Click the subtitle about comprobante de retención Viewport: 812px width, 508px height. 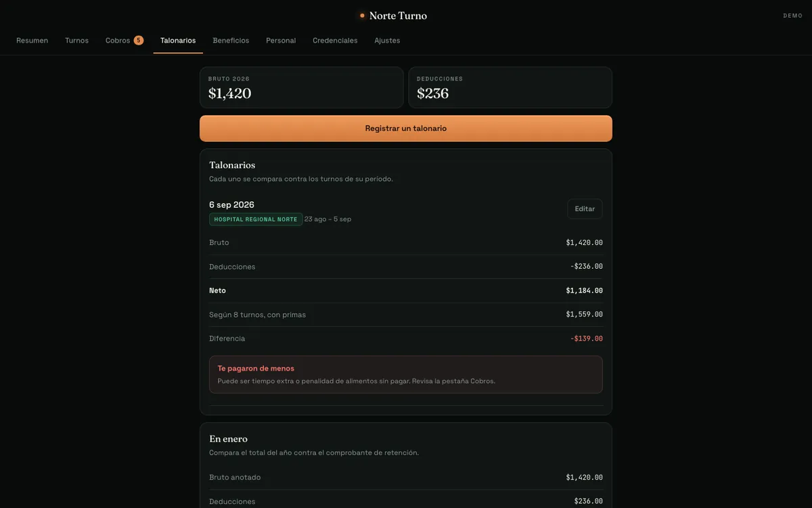[314, 452]
